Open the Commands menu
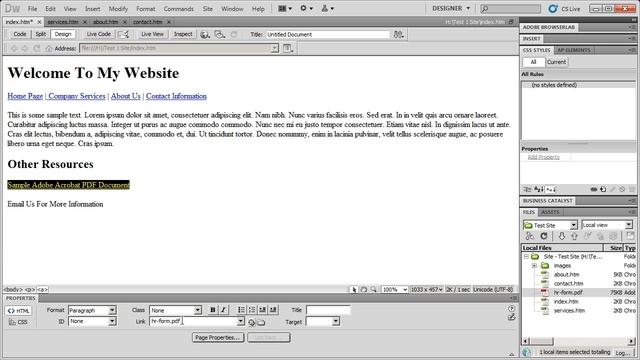640x360 pixels. (x=179, y=9)
